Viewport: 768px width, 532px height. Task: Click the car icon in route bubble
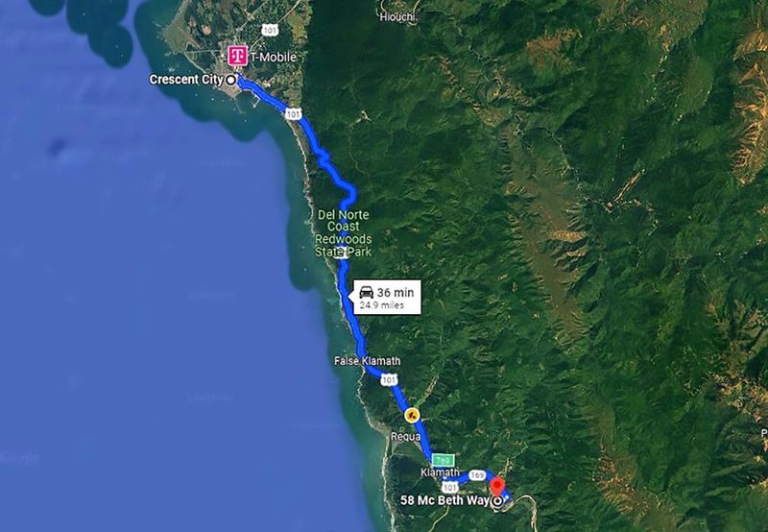[367, 293]
